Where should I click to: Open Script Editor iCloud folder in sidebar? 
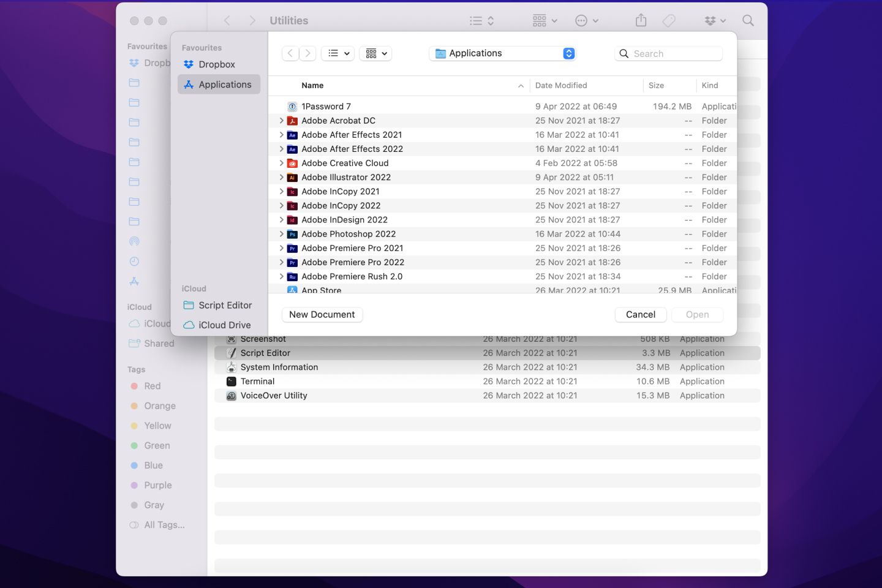pos(219,305)
